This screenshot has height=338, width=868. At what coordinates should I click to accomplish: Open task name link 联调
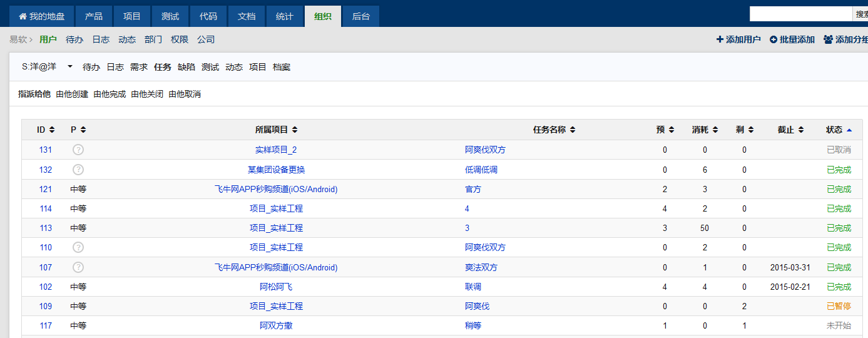click(473, 287)
